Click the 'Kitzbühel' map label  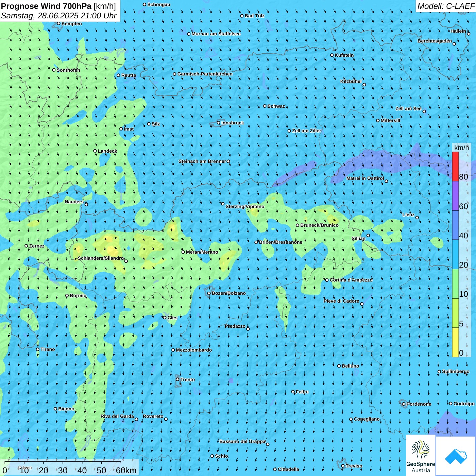[351, 81]
